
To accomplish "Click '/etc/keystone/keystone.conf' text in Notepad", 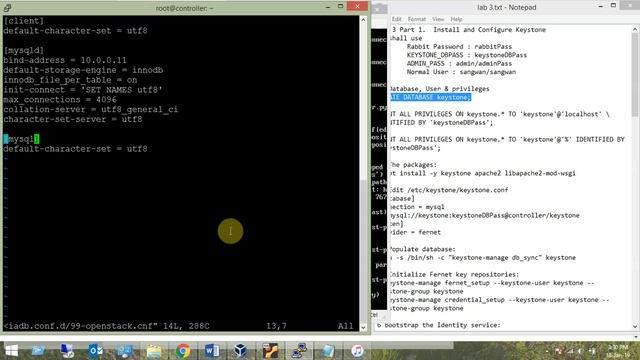I will (458, 190).
